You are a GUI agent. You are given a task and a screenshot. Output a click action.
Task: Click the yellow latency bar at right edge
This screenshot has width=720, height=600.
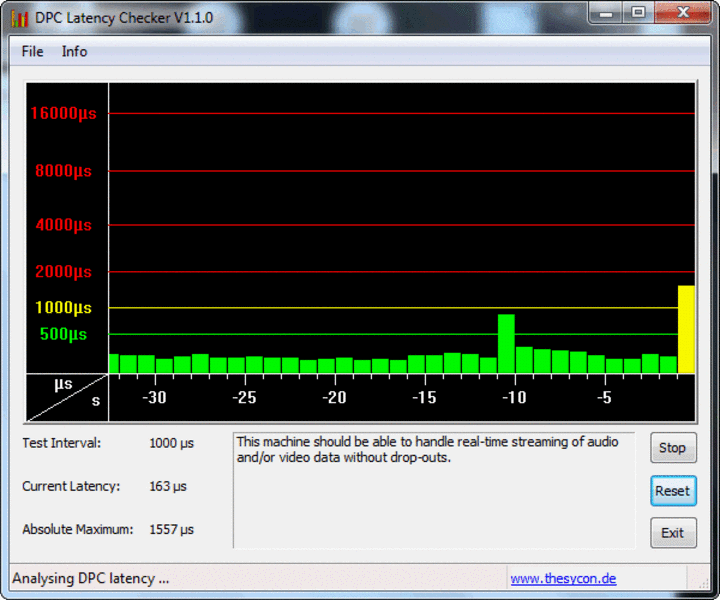point(686,329)
